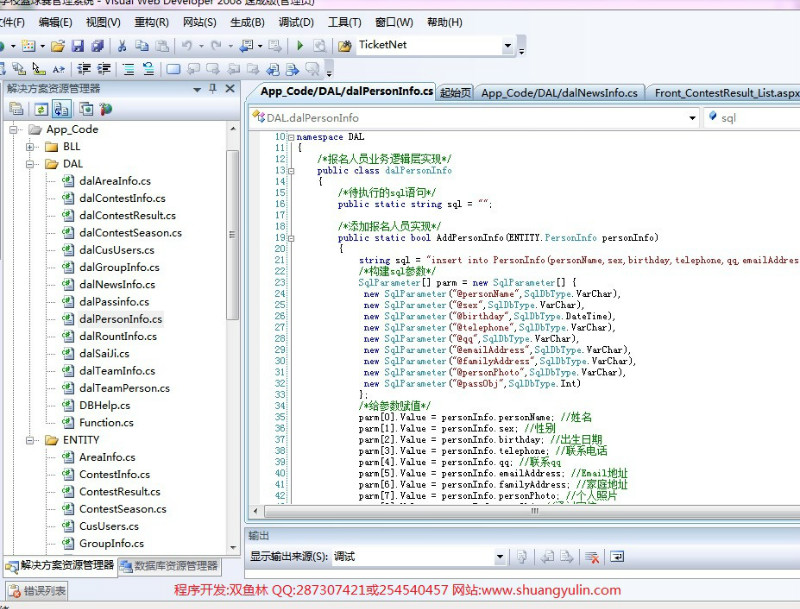Open the TicketNet combo dropdown arrow
This screenshot has width=800, height=609.
pyautogui.click(x=508, y=45)
